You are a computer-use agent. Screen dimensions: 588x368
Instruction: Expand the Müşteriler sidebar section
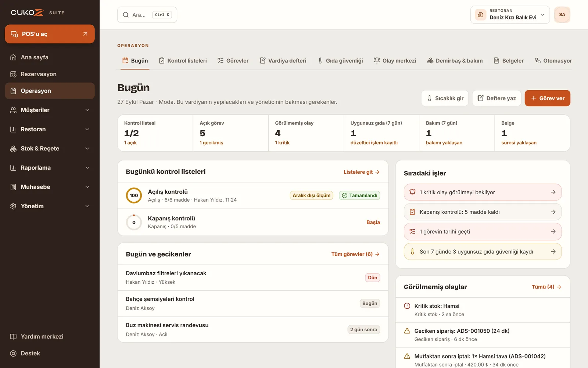point(50,110)
